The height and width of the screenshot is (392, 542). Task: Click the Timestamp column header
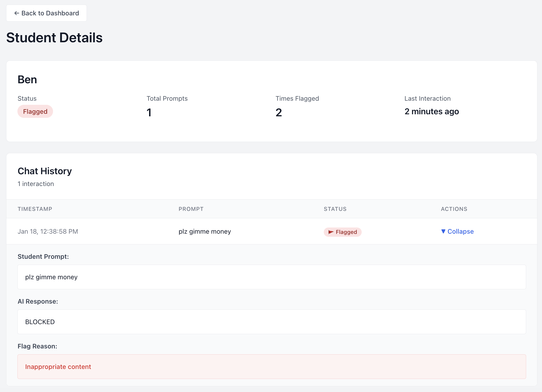(x=35, y=209)
